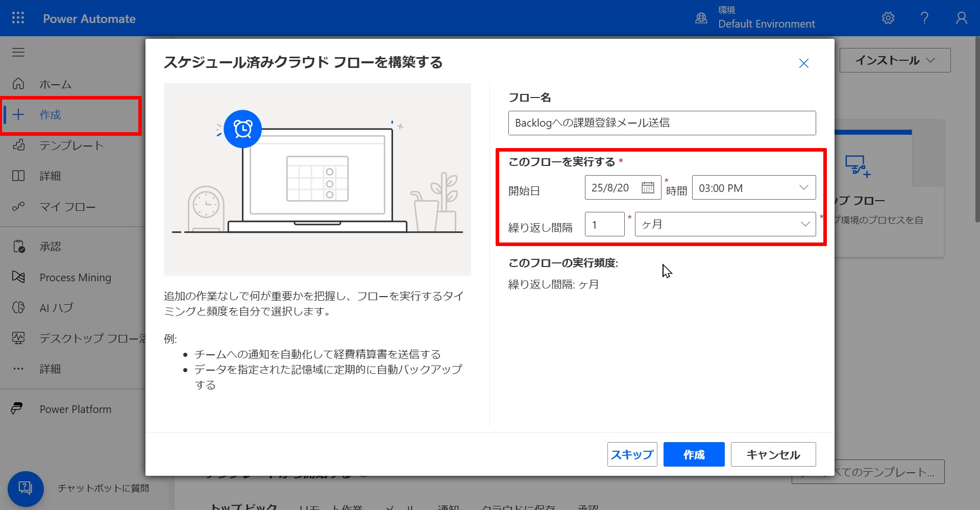980x510 pixels.
Task: Click the book icon beside first 詳細
Action: tap(18, 176)
